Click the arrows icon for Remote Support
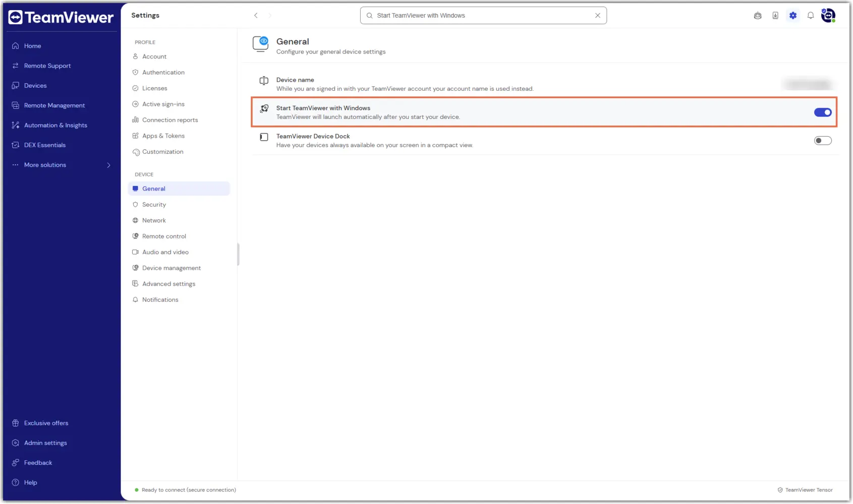 pos(16,66)
